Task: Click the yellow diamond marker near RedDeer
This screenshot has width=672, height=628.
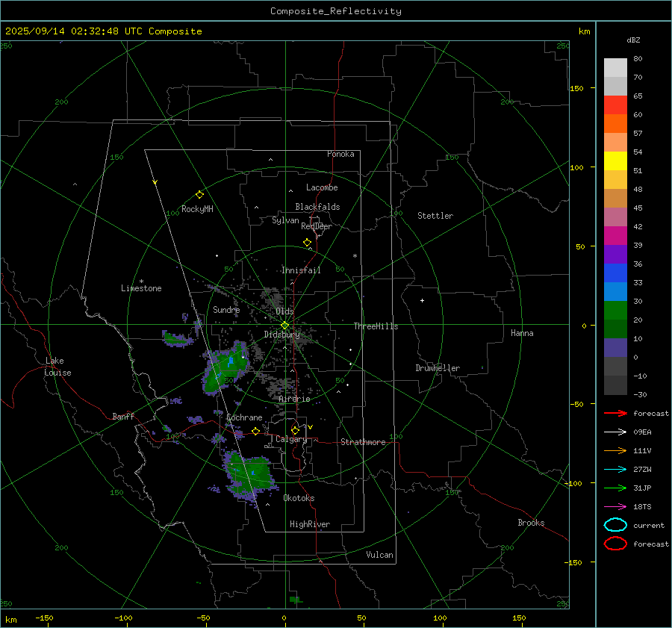Action: pos(308,243)
